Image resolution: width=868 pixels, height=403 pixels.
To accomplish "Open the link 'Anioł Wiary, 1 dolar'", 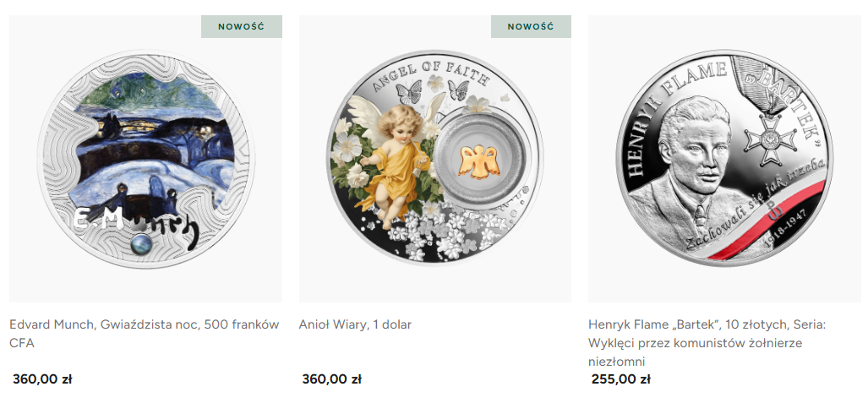I will [x=355, y=324].
